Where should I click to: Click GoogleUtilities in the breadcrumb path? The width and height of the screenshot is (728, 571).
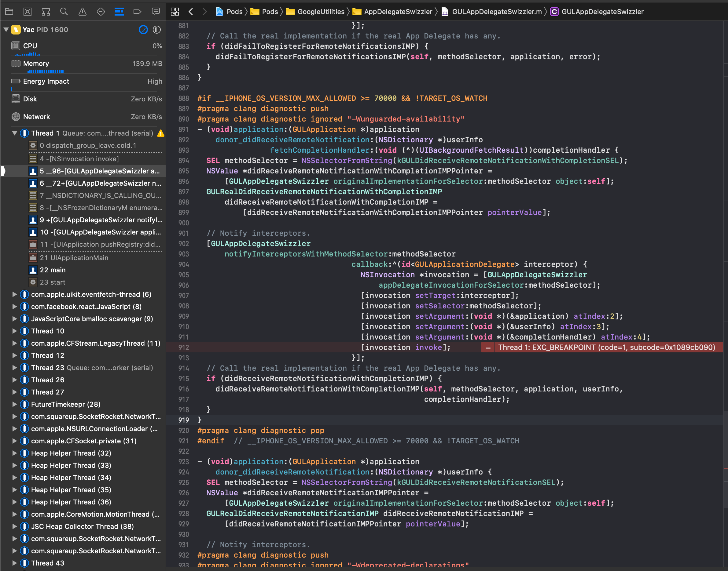(x=321, y=12)
